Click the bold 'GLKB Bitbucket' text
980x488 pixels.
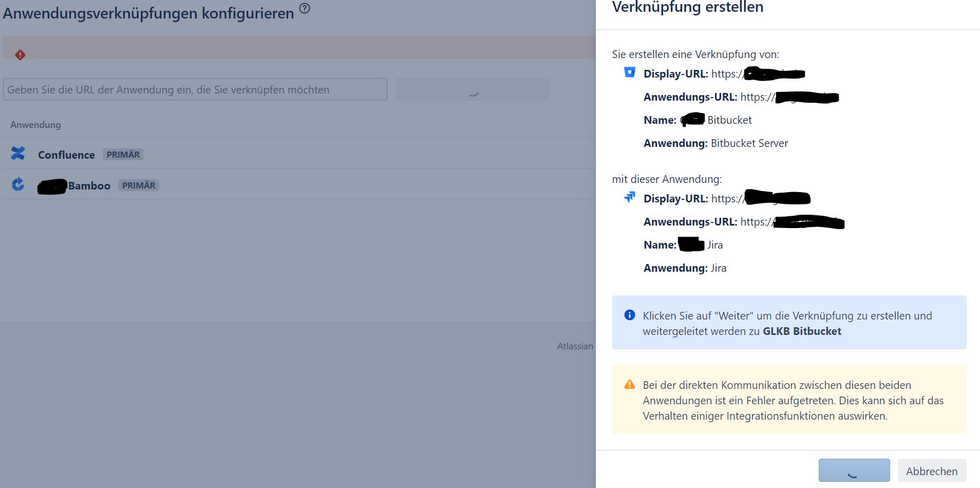[x=802, y=331]
